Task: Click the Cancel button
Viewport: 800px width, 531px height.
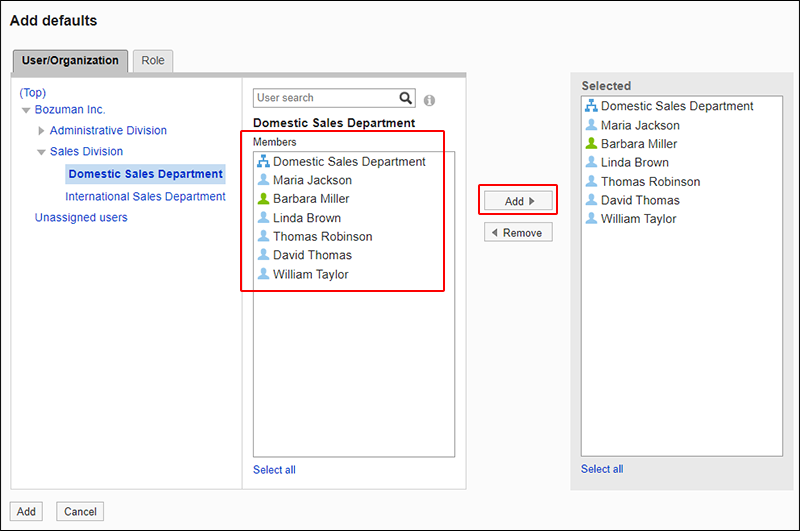Action: pyautogui.click(x=80, y=512)
